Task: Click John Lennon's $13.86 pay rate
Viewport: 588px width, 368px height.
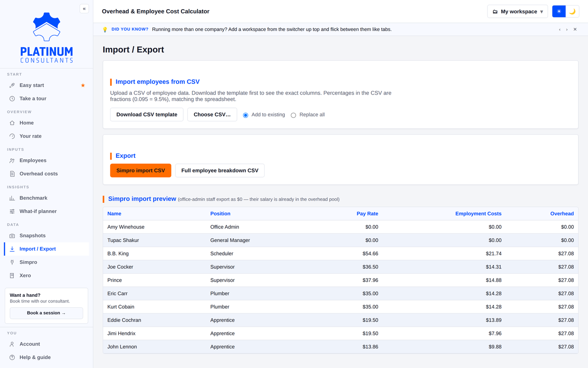Action: (370, 347)
